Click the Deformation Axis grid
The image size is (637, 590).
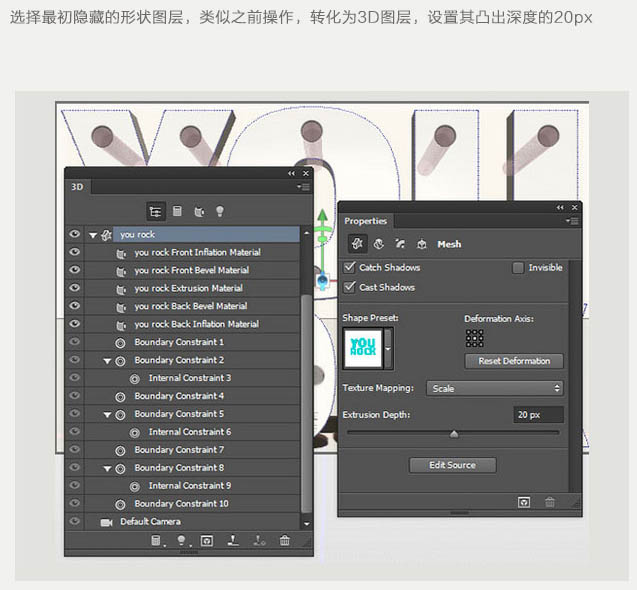pos(474,338)
